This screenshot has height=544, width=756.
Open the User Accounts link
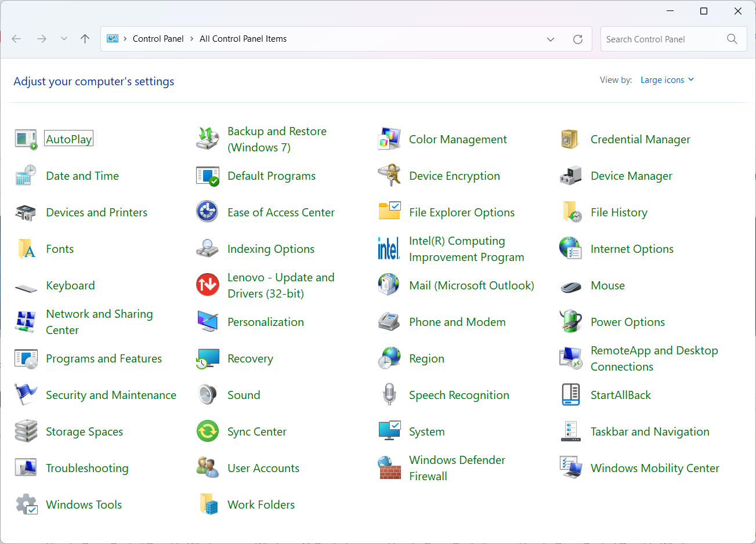click(263, 468)
